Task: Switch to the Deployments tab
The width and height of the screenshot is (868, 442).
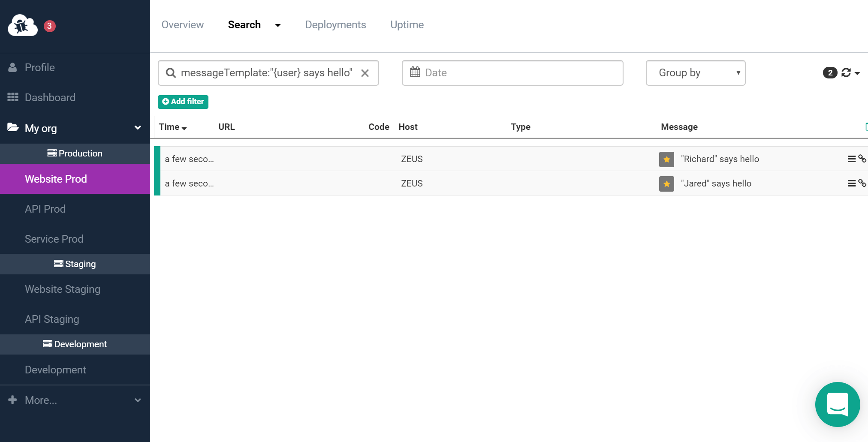Action: pos(335,24)
